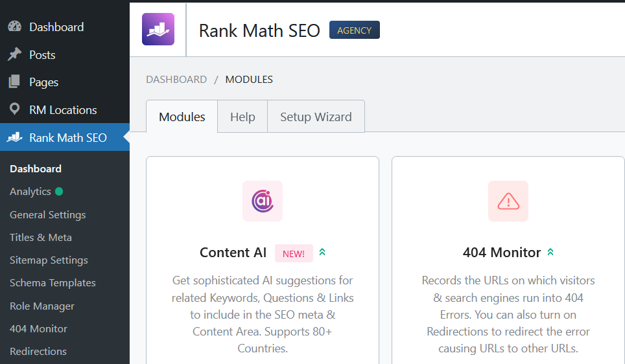Click green double-chevron next to Content AI
The height and width of the screenshot is (364, 625).
322,253
